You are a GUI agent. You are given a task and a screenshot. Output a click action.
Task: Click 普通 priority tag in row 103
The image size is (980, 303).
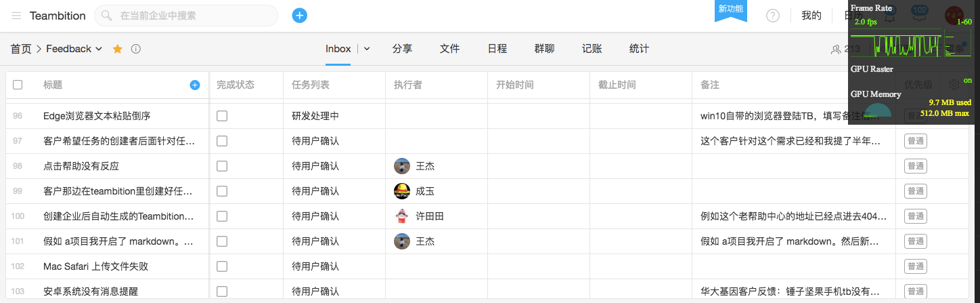(x=915, y=291)
